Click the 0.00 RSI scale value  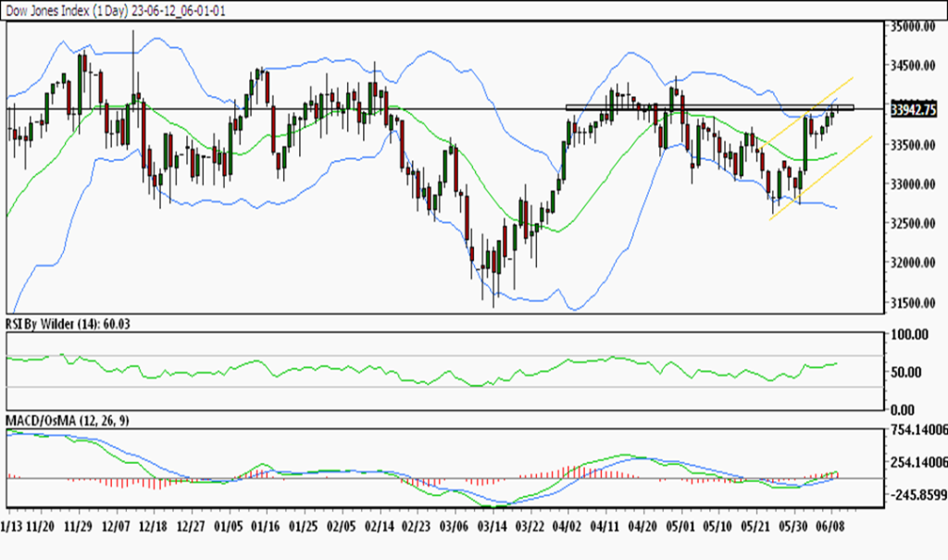[903, 410]
